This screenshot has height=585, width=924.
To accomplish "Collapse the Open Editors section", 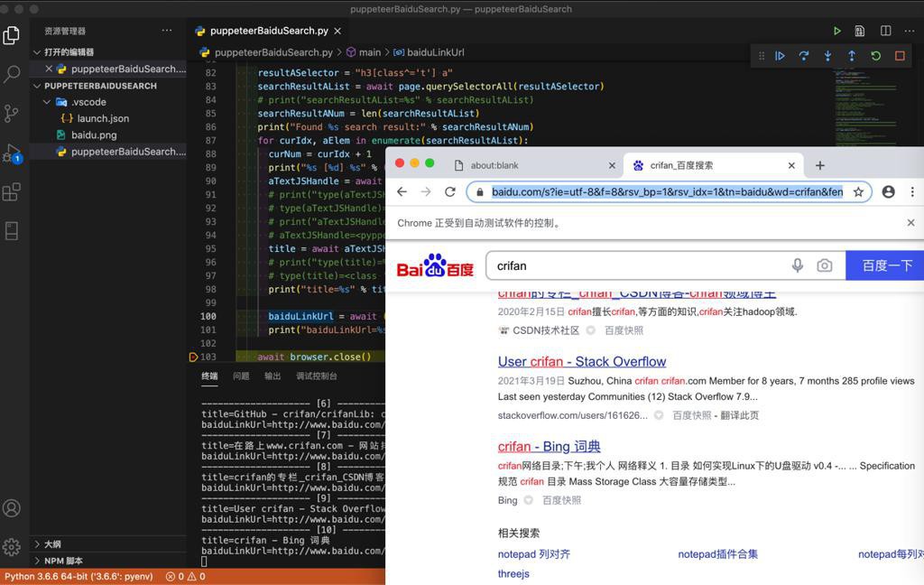I will click(x=36, y=52).
